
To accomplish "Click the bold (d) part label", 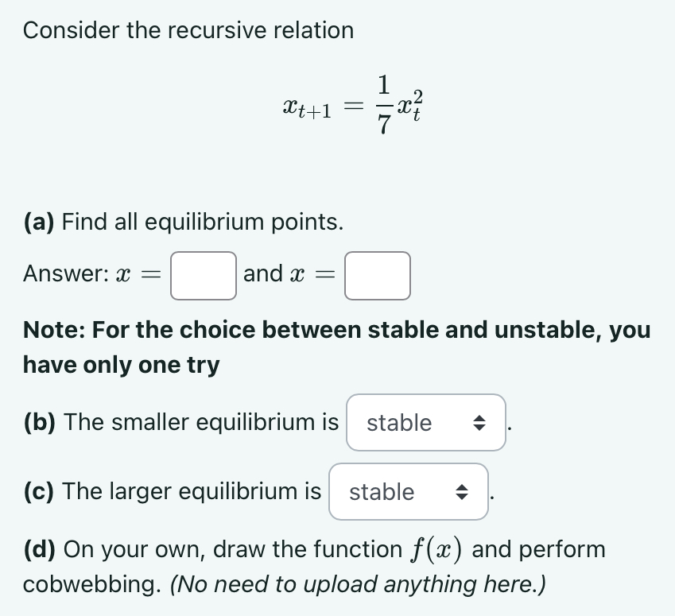I will point(40,549).
